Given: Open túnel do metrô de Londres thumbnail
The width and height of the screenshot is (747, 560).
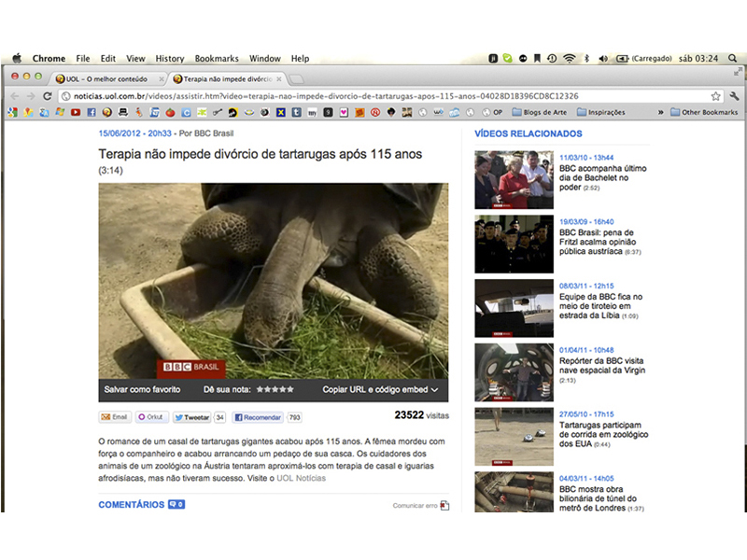Looking at the screenshot, I should (514, 493).
